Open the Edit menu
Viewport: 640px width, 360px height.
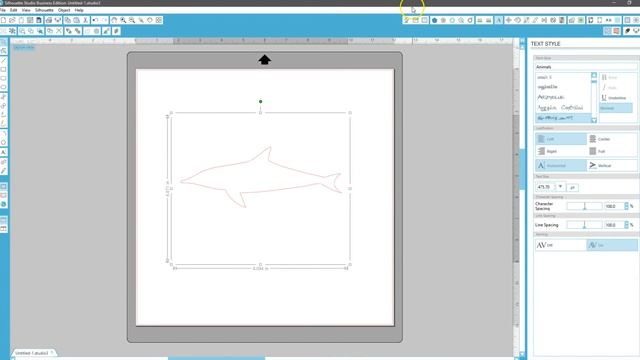[13, 10]
